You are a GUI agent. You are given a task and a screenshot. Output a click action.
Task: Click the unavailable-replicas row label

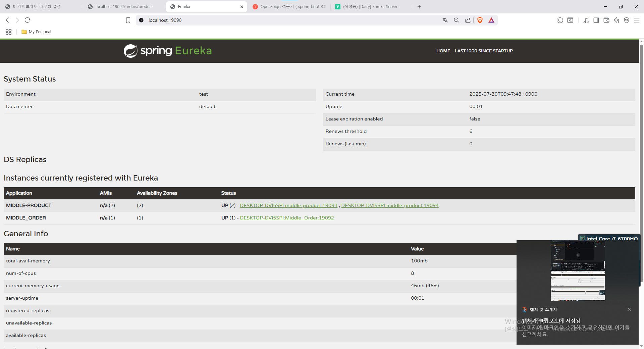29,323
